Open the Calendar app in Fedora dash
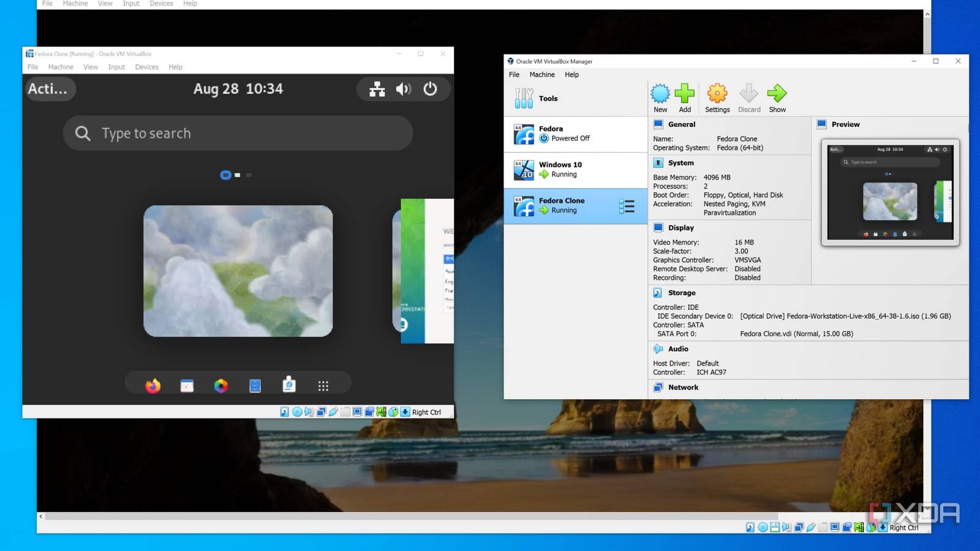 click(x=187, y=386)
